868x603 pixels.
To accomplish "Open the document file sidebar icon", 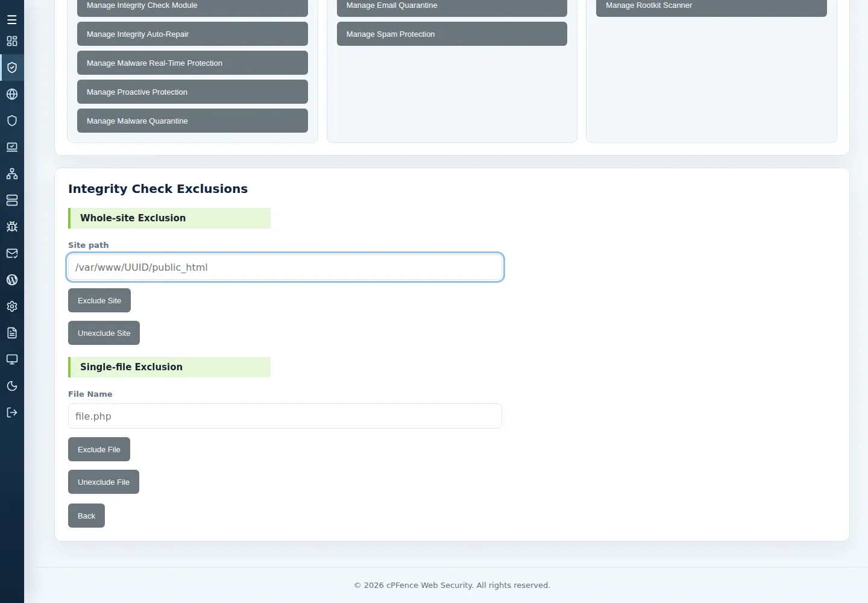I will click(12, 333).
